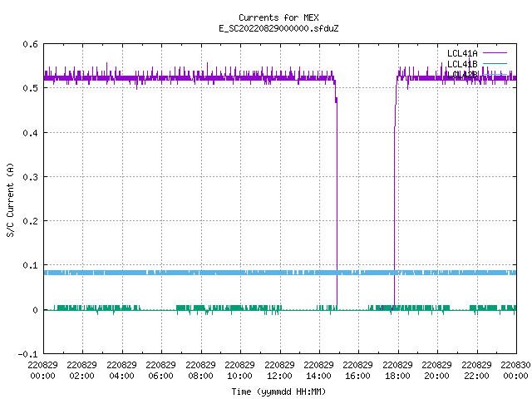Click the 0.2 y-axis tick value
532x399 pixels.
[30, 221]
